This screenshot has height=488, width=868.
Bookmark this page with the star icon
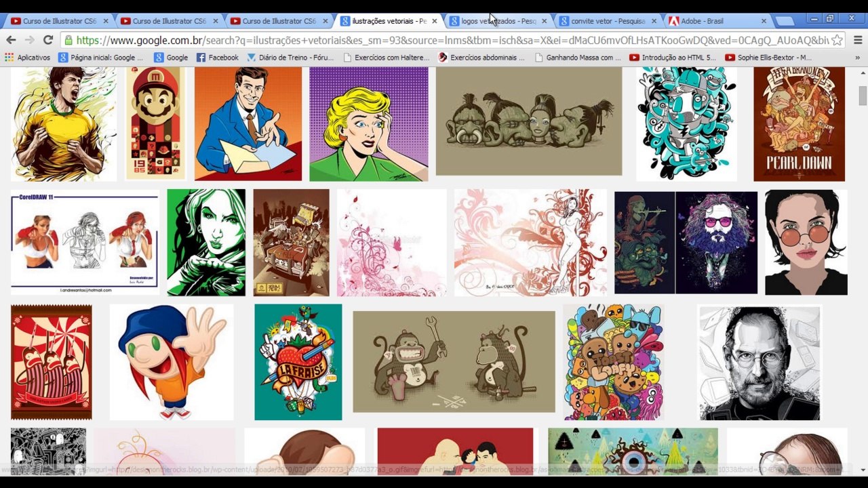[837, 40]
